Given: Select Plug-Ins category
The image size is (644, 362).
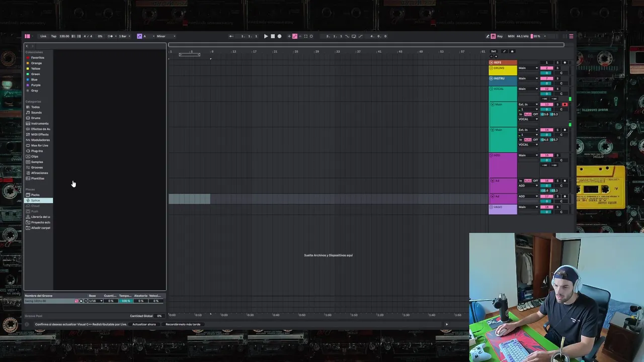Looking at the screenshot, I should point(37,151).
